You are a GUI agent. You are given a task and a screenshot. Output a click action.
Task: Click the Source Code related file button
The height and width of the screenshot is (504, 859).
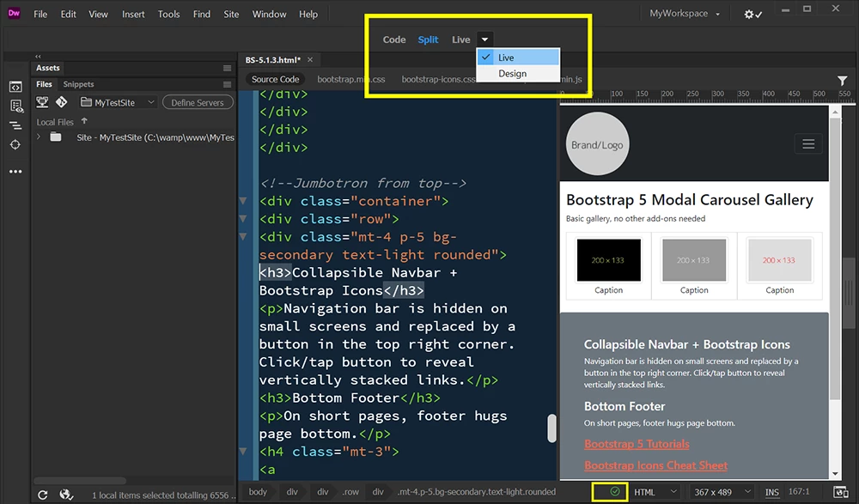[x=275, y=80]
